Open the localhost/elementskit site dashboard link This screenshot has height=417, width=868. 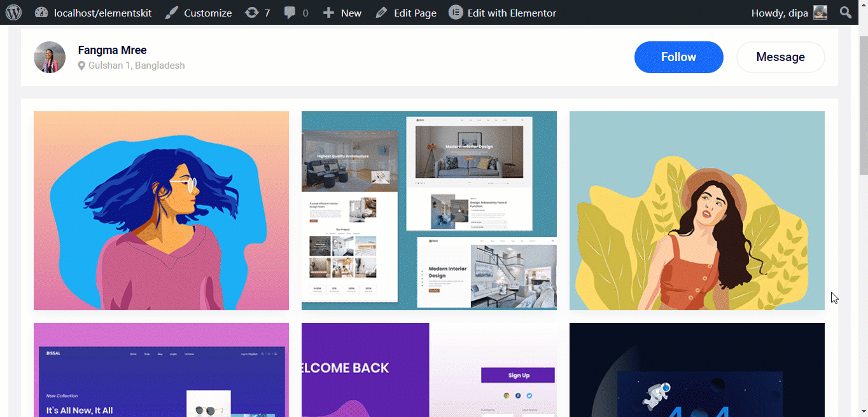click(93, 13)
